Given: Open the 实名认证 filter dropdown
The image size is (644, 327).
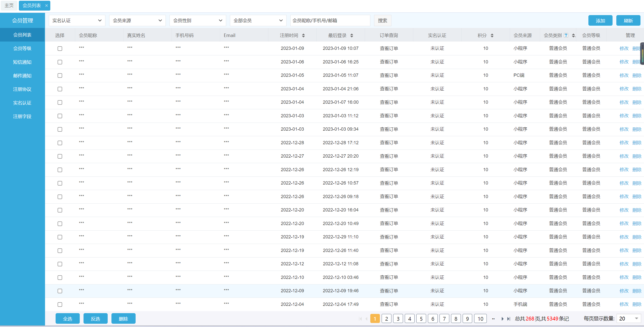Looking at the screenshot, I should coord(77,20).
